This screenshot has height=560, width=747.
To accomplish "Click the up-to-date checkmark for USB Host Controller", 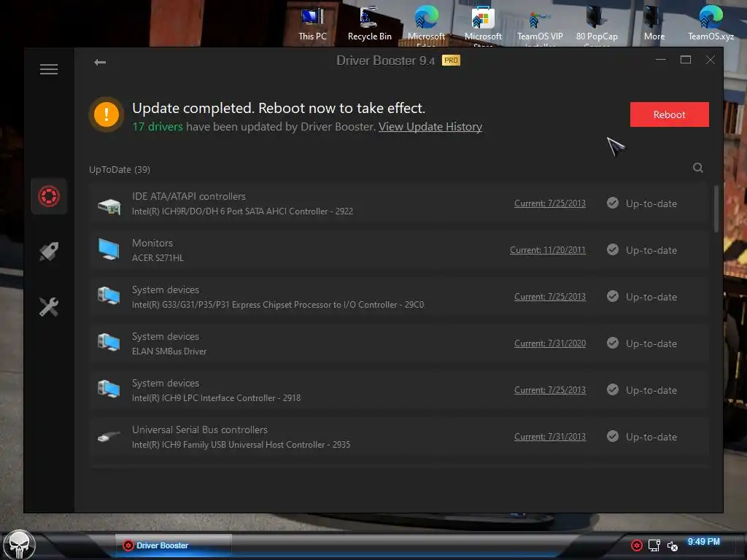I will [x=613, y=437].
